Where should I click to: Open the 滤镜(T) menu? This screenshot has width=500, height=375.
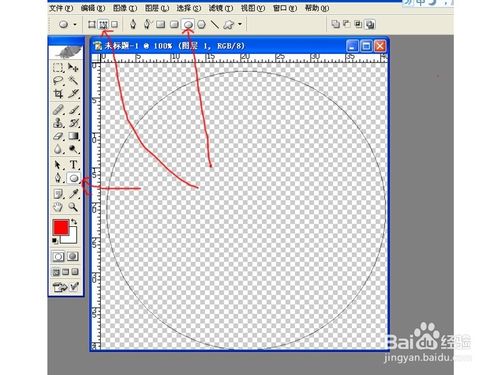(221, 8)
